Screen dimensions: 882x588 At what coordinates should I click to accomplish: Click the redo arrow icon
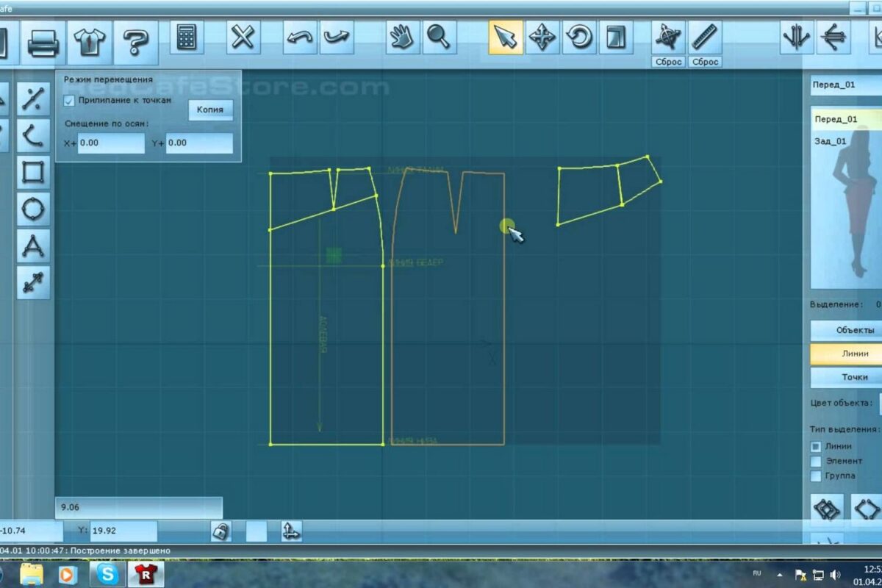336,37
